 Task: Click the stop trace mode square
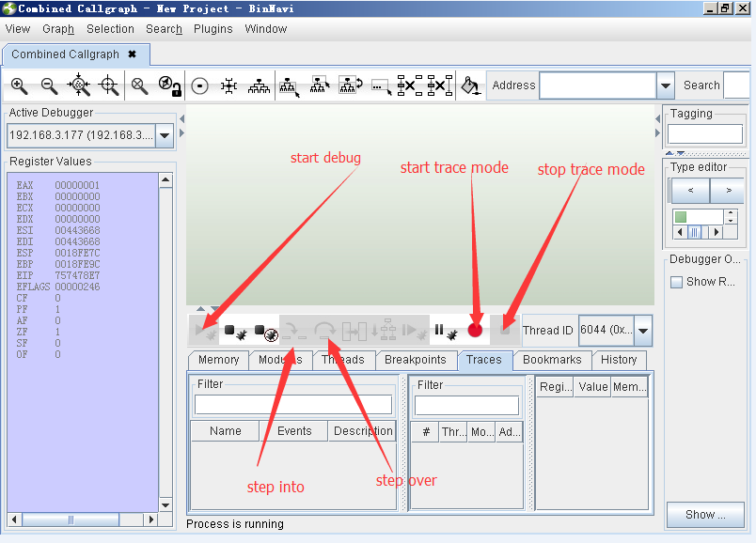point(505,330)
